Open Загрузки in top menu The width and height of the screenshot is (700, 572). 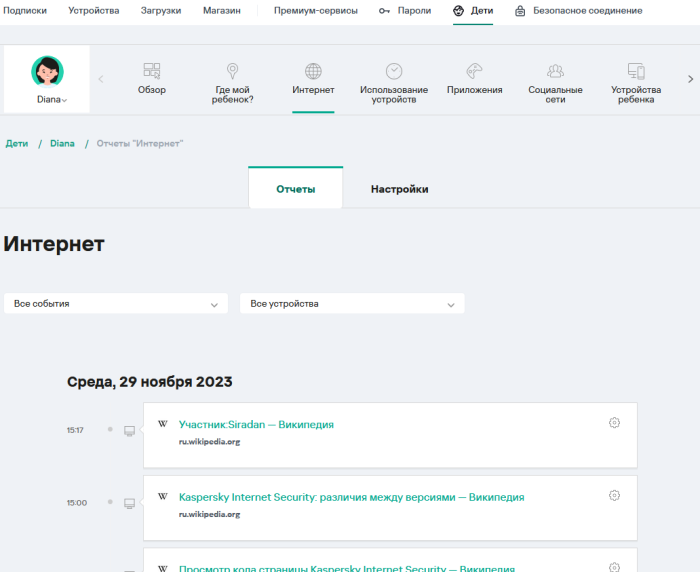pos(161,11)
